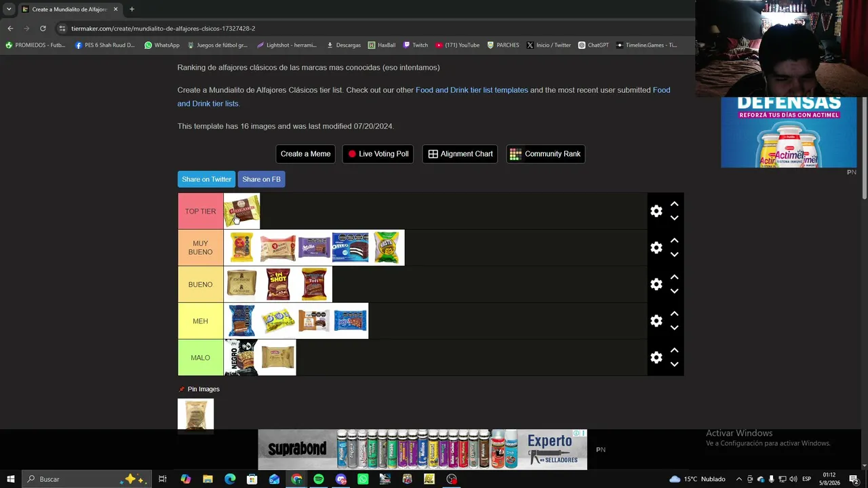868x488 pixels.
Task: Click the MEH tier label
Action: click(200, 321)
